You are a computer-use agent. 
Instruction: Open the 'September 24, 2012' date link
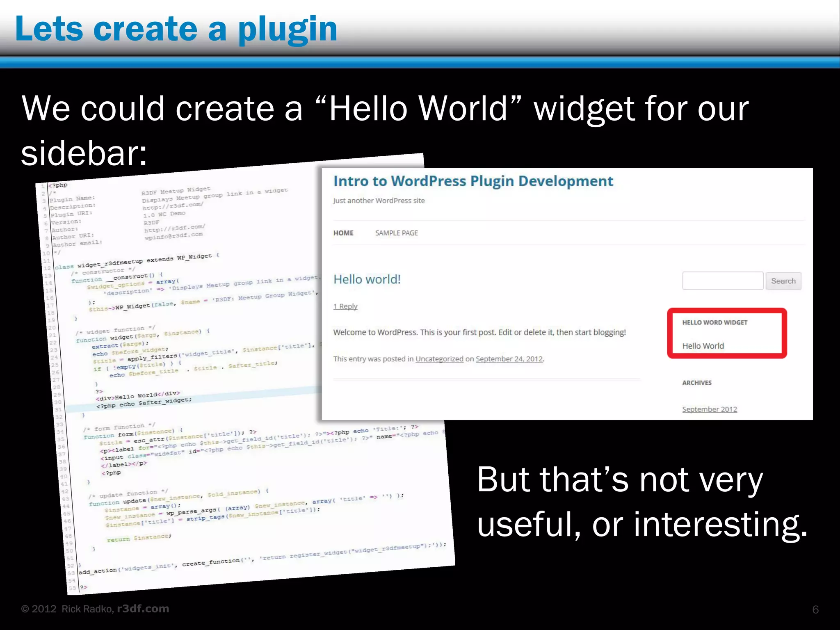pos(509,359)
